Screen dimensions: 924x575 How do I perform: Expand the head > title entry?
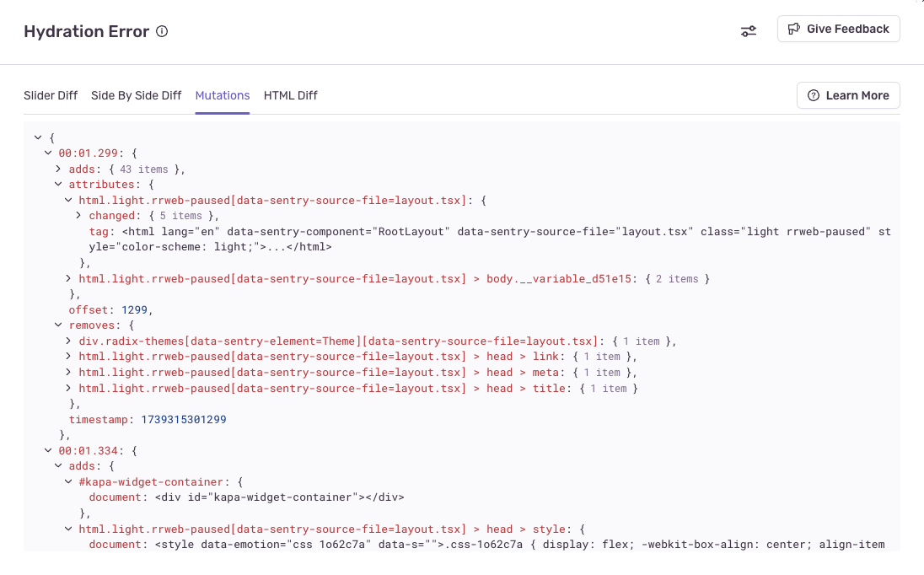pyautogui.click(x=69, y=388)
